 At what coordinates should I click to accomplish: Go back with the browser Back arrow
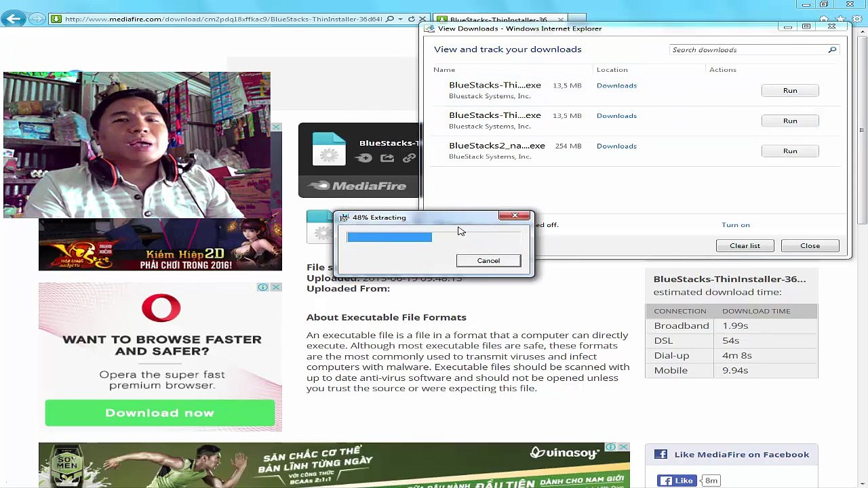point(13,19)
